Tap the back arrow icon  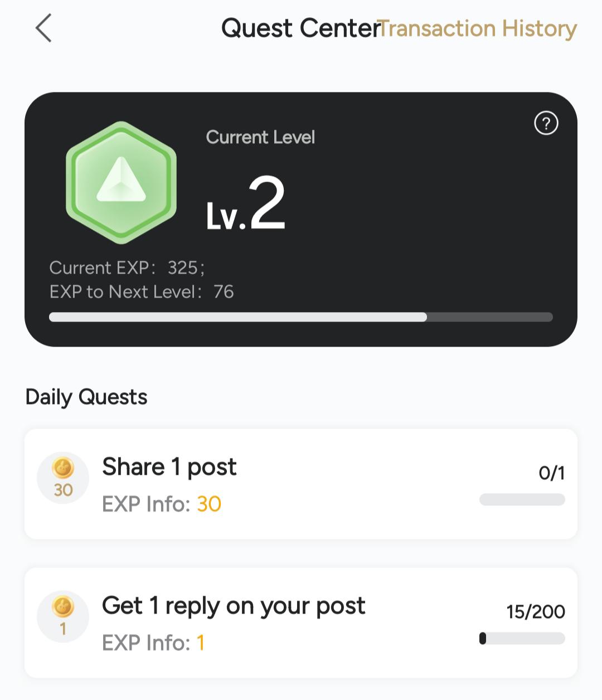click(x=43, y=28)
